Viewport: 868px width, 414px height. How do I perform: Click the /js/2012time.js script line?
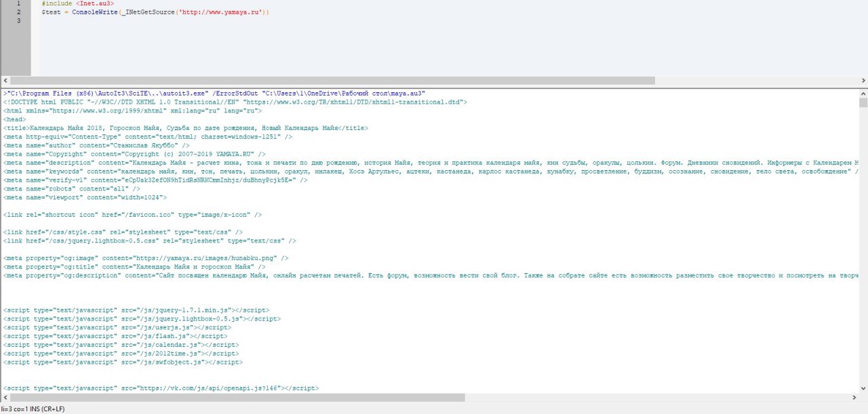click(121, 354)
